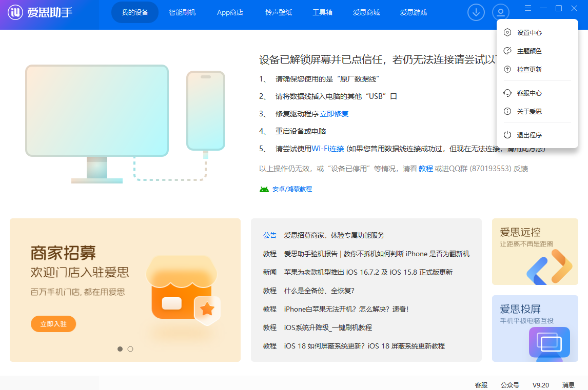
Task: Choose 主题颜色 from the menu
Action: 537,51
